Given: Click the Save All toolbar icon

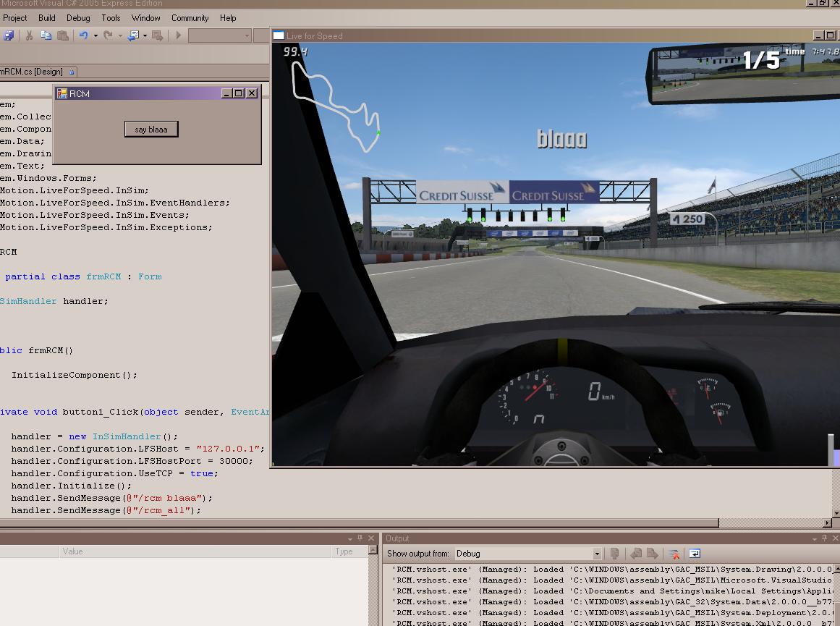Looking at the screenshot, I should click(x=9, y=36).
